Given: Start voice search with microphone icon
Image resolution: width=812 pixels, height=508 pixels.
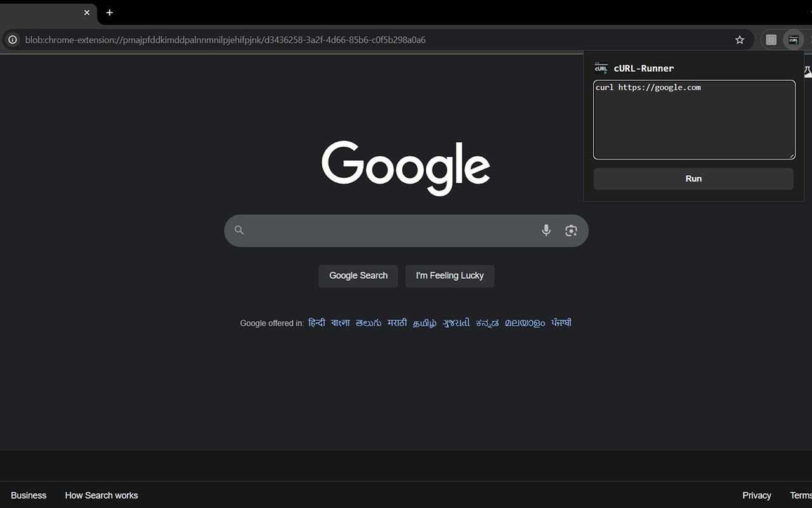Looking at the screenshot, I should click(x=546, y=231).
